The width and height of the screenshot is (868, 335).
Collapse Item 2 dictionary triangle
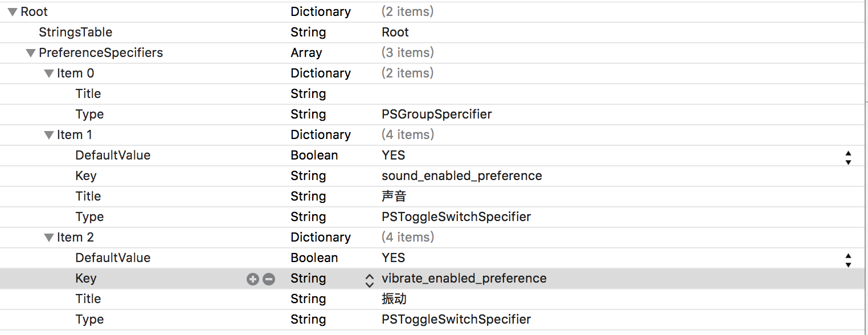click(x=49, y=238)
